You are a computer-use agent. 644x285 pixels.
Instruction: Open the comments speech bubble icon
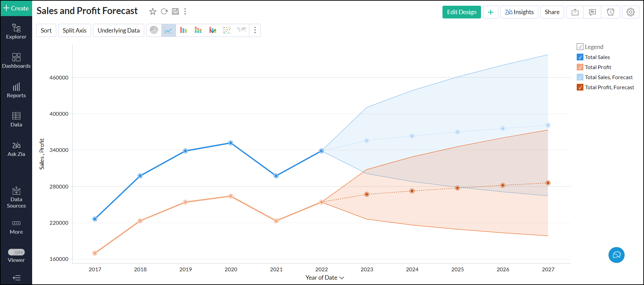click(592, 12)
